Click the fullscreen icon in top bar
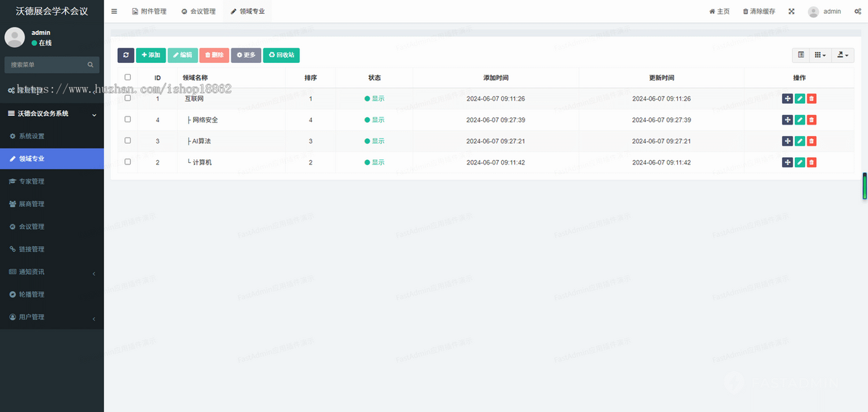The image size is (868, 412). click(x=791, y=12)
